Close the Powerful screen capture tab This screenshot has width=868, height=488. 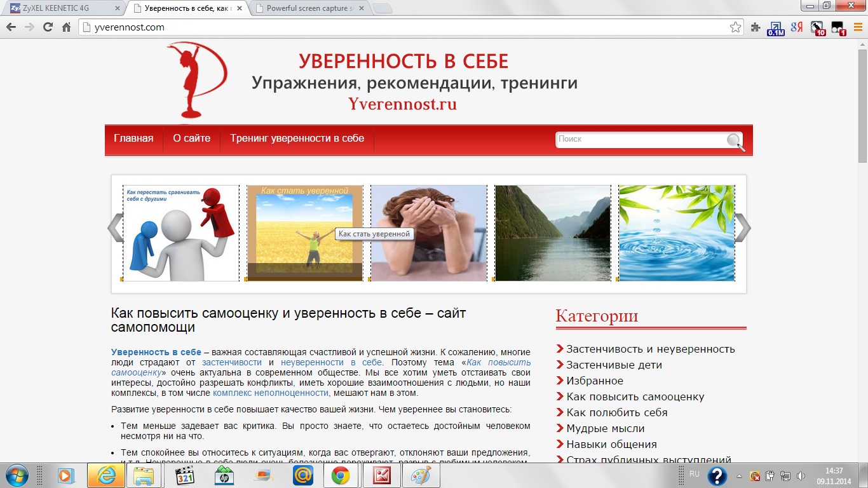click(362, 9)
